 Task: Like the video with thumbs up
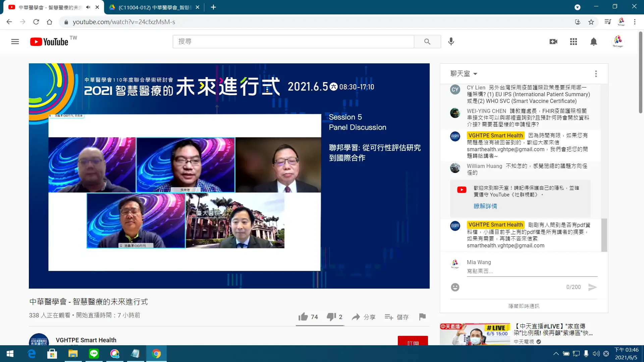(x=303, y=317)
